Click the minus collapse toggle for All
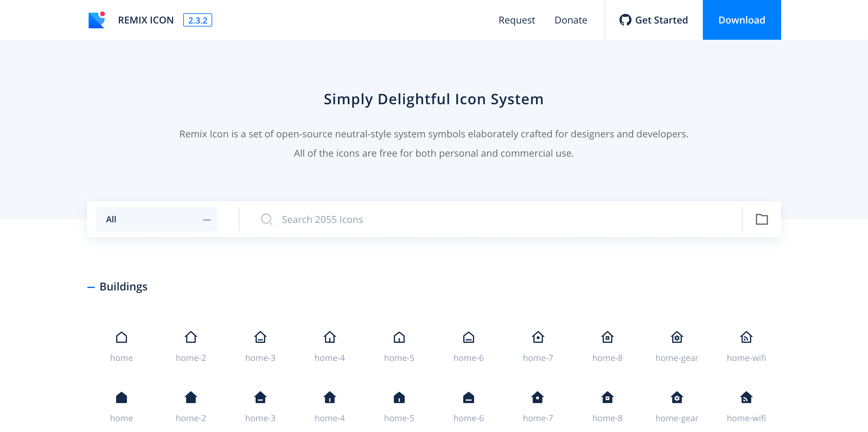The width and height of the screenshot is (868, 432). 207,219
